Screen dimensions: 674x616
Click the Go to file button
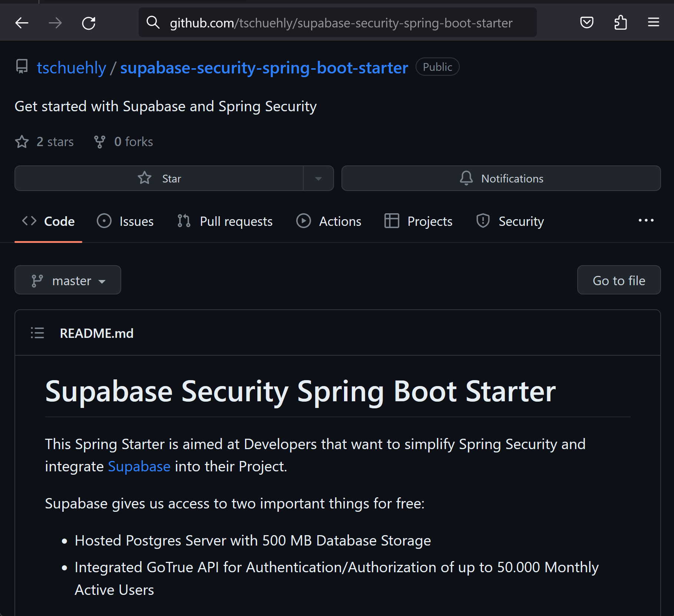point(619,280)
